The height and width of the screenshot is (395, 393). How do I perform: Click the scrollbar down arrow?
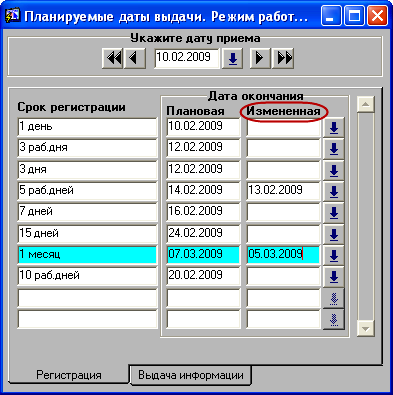click(366, 329)
